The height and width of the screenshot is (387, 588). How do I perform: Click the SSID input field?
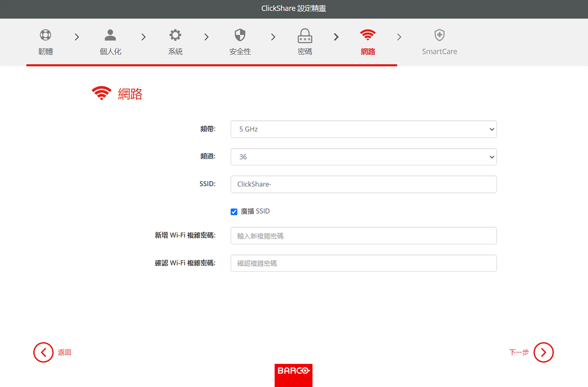click(363, 184)
